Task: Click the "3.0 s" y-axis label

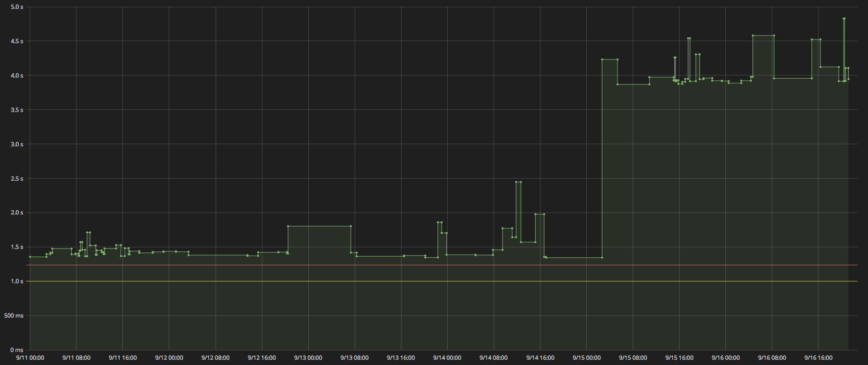Action: point(17,144)
